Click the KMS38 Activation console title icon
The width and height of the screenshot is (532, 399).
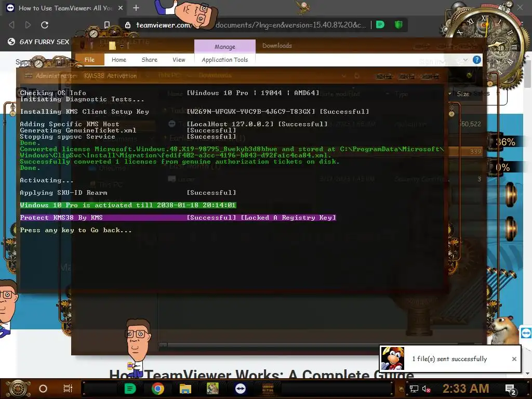pos(29,75)
